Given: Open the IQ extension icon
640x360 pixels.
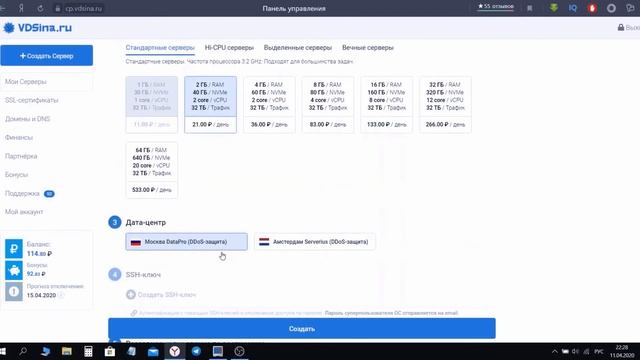Looking at the screenshot, I should coord(573,8).
